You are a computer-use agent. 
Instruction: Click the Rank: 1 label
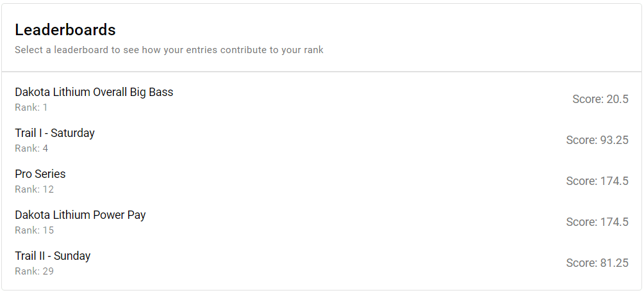tap(31, 108)
